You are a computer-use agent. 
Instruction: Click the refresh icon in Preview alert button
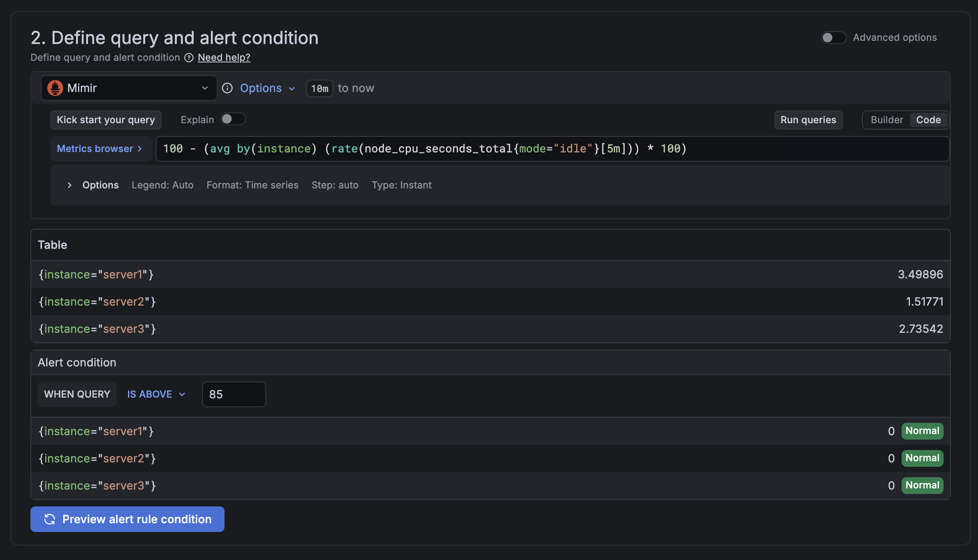(x=50, y=519)
